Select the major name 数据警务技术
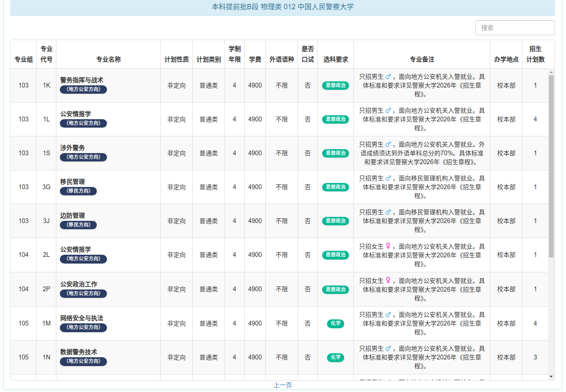This screenshot has width=566, height=392. click(x=79, y=352)
